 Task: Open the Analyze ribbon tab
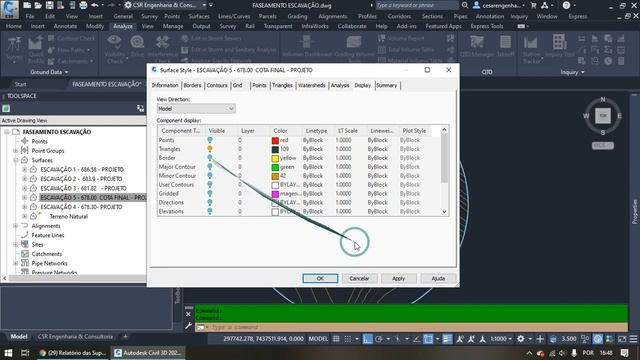(122, 26)
